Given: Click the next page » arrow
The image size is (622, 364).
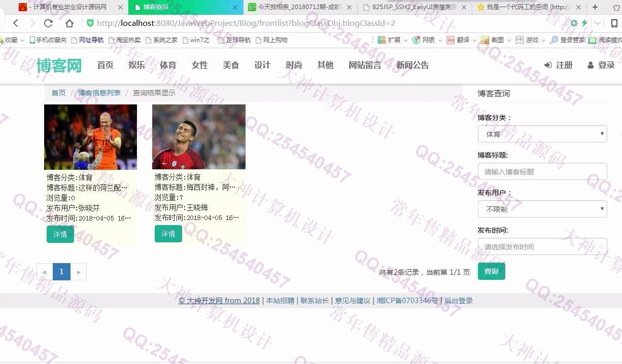Looking at the screenshot, I should 78,272.
